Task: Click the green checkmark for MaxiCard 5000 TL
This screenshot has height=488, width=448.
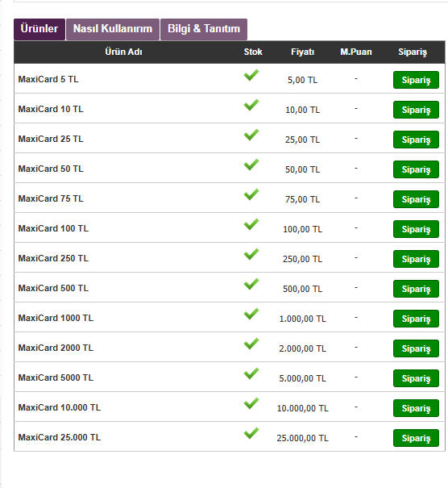Action: (x=251, y=373)
